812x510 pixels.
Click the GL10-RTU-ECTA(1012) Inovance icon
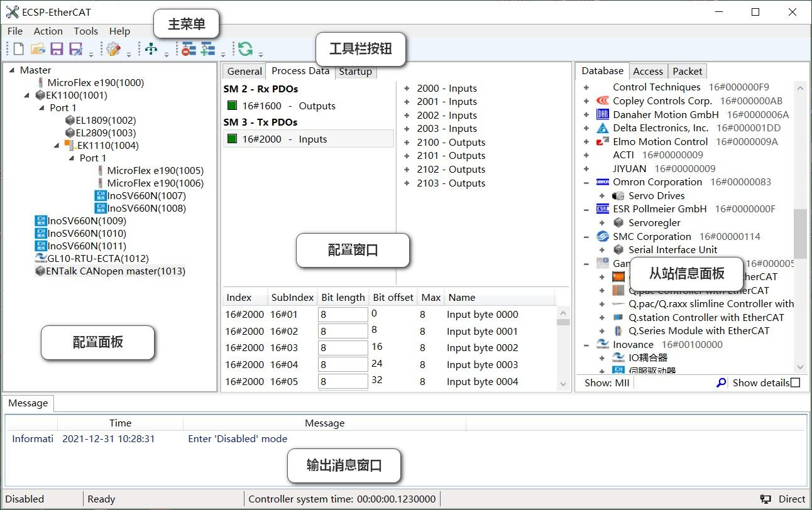coord(41,259)
